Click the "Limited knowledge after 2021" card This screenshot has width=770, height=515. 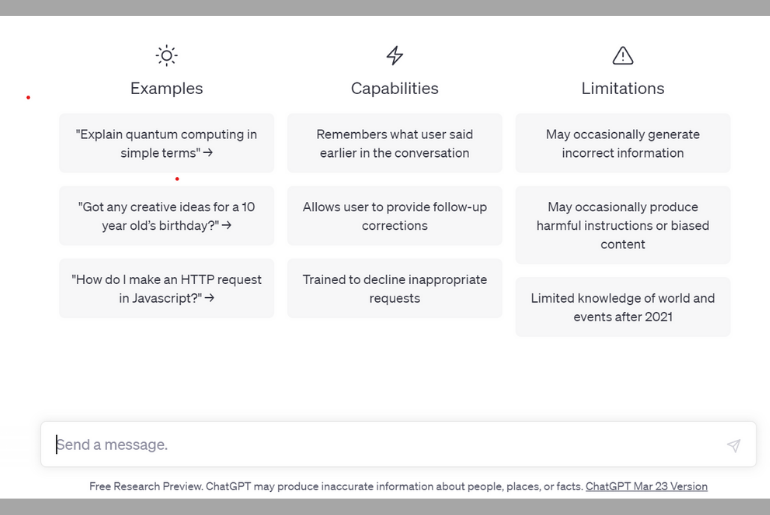(x=623, y=307)
